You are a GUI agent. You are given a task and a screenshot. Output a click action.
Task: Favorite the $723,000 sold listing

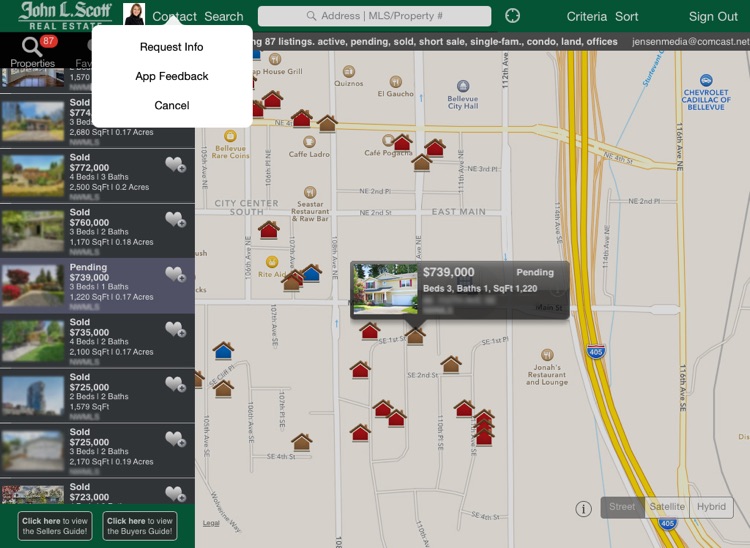(176, 493)
